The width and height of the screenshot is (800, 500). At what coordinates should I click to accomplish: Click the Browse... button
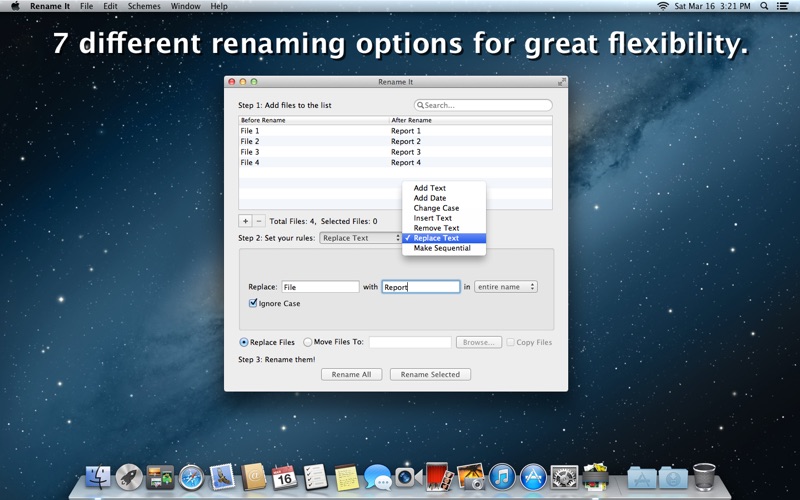pos(479,342)
